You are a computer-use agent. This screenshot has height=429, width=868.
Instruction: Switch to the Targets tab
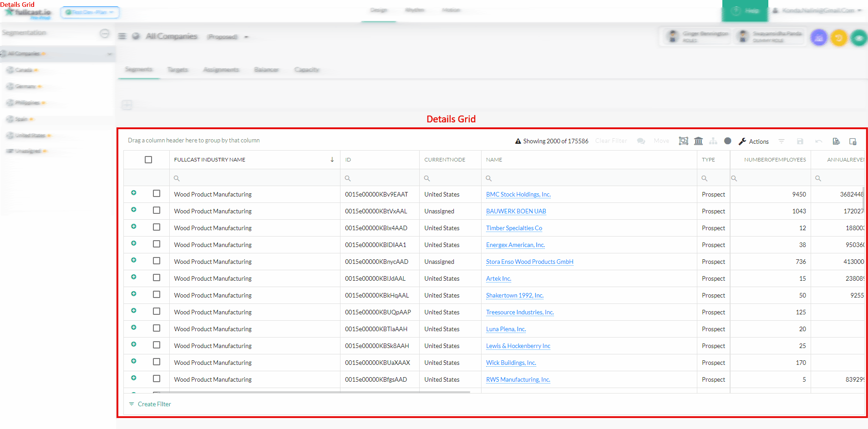click(x=178, y=70)
